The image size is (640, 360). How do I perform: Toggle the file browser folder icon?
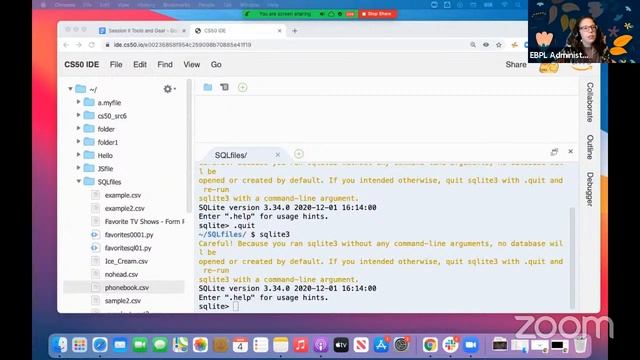pos(208,87)
